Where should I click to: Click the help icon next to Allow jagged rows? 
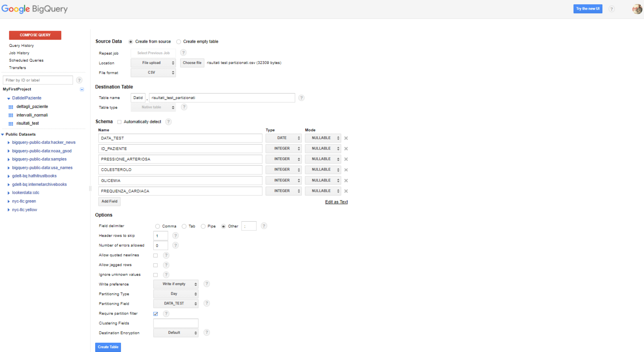166,265
